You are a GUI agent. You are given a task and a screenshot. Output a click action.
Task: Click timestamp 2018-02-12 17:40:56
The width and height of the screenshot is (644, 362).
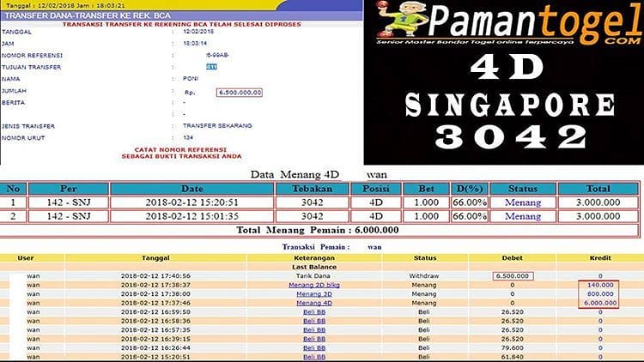point(155,276)
